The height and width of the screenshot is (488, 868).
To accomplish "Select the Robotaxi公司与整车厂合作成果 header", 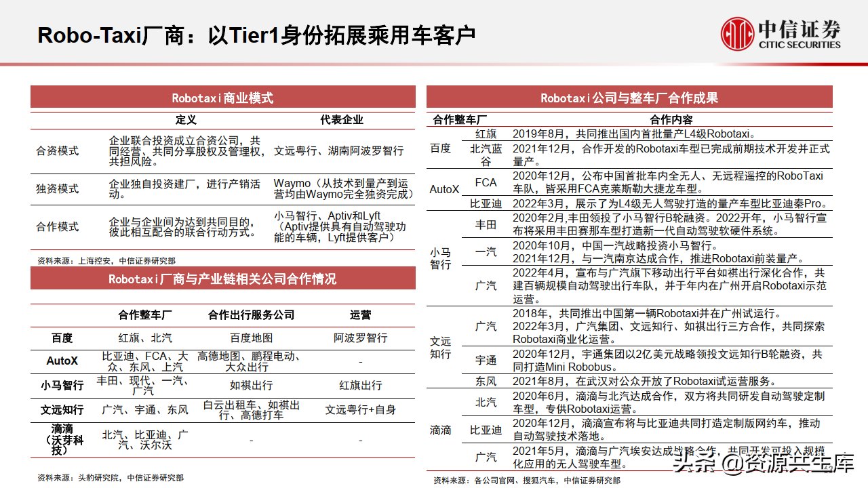I will [629, 98].
